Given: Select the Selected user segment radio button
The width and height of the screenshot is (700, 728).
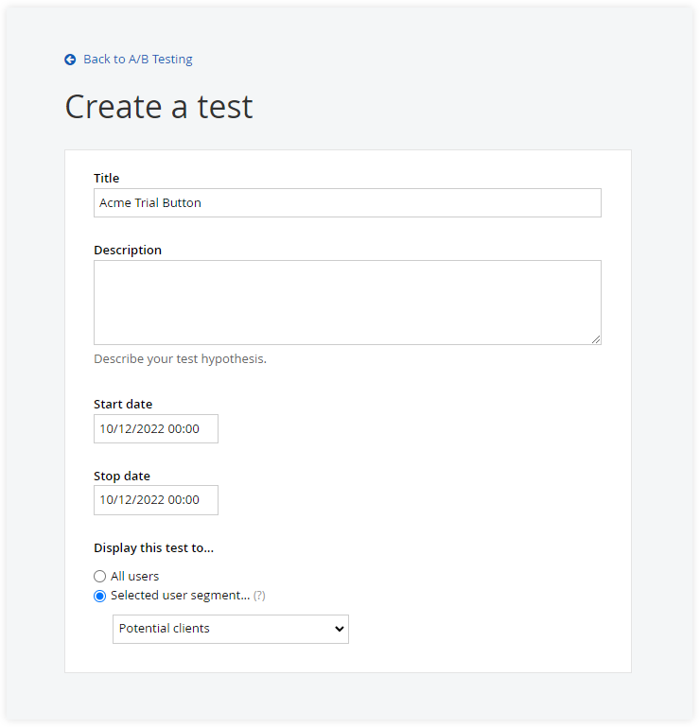Looking at the screenshot, I should click(100, 597).
